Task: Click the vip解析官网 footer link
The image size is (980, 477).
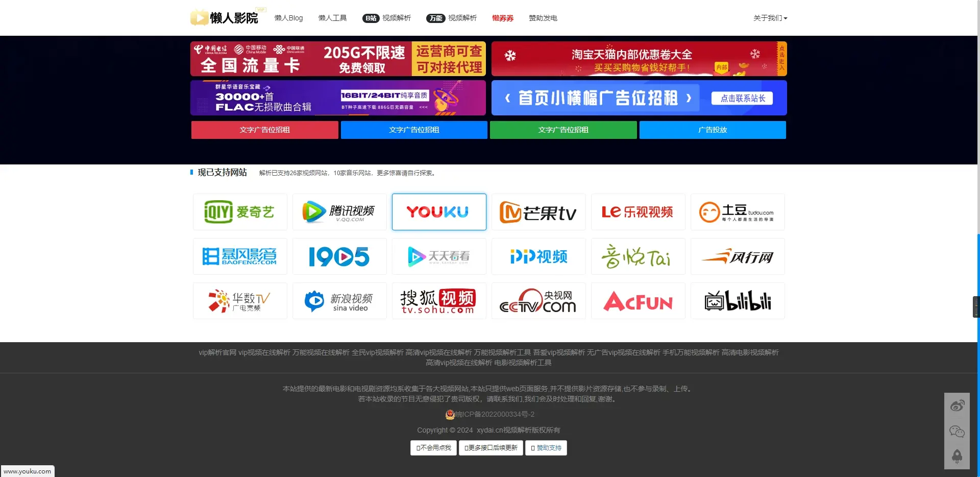Action: pyautogui.click(x=217, y=352)
